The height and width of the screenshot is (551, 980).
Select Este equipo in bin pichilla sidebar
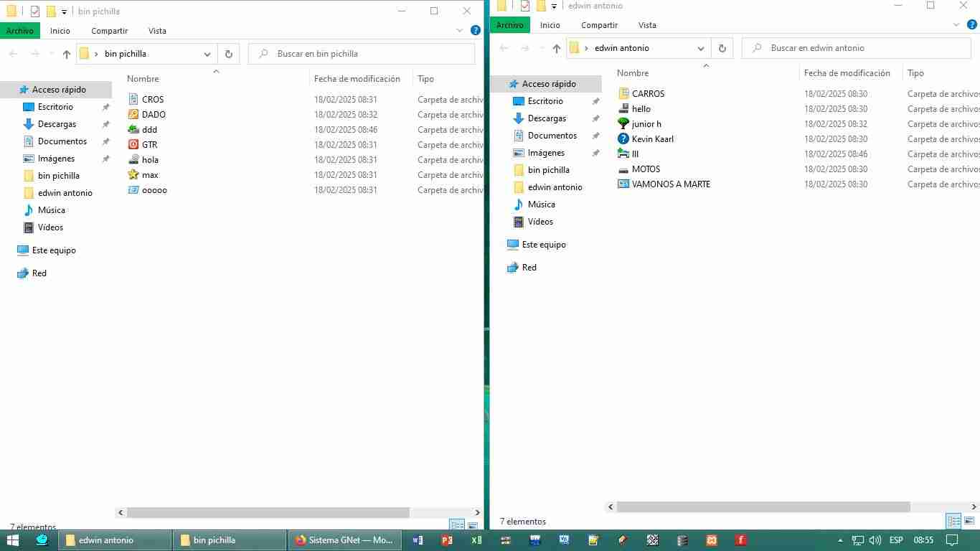(x=54, y=250)
